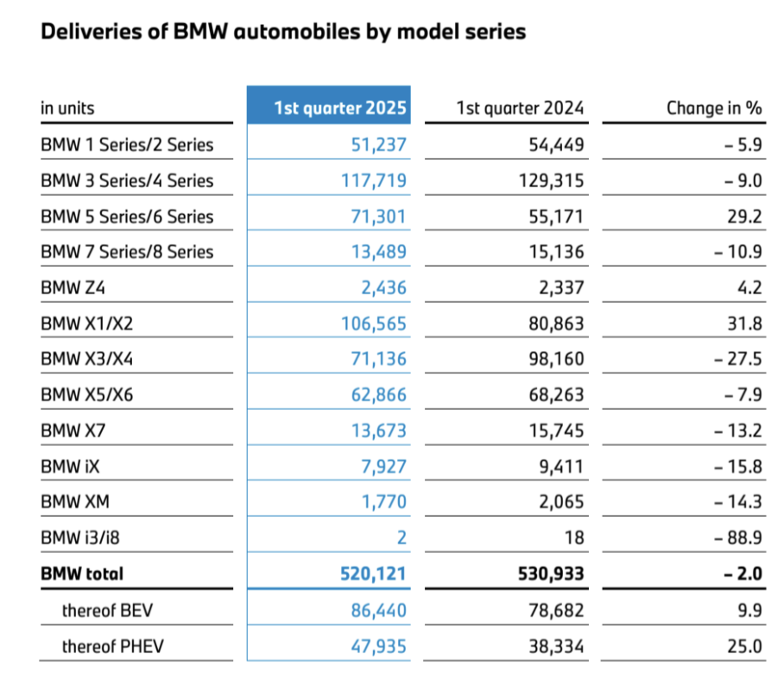Screen dimensions: 784x673
Task: Select the 47,935 PHEV deliveries value
Action: [378, 646]
